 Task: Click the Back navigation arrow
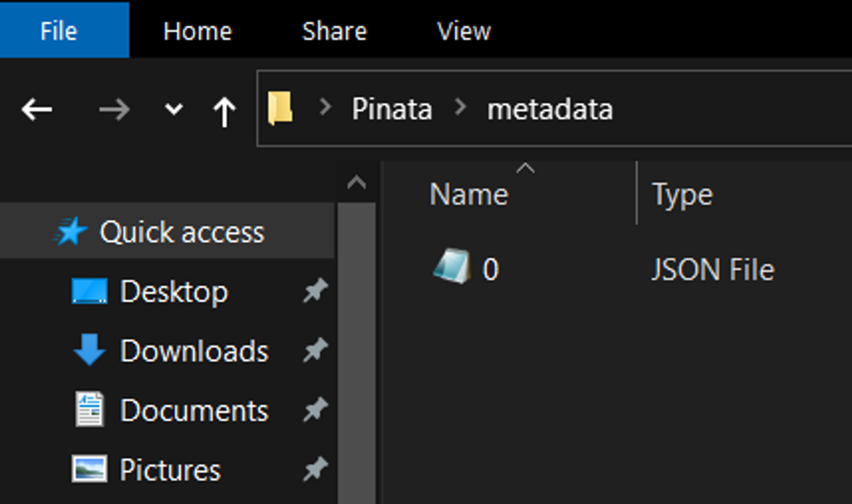tap(37, 110)
